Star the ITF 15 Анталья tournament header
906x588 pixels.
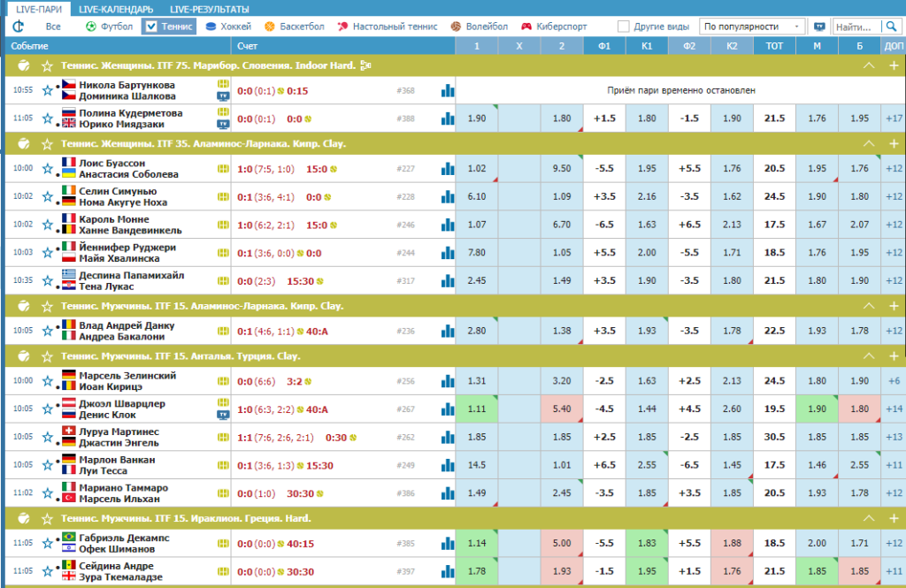[48, 357]
